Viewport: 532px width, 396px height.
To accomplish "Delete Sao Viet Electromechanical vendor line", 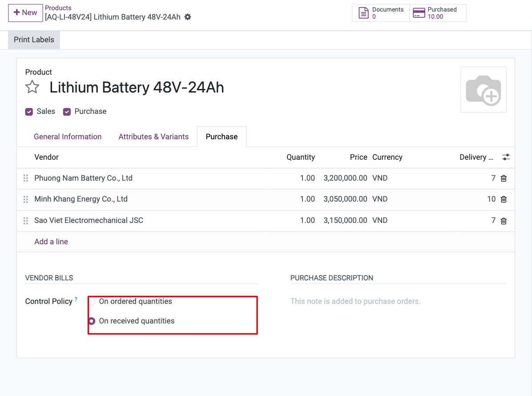I will pos(504,221).
